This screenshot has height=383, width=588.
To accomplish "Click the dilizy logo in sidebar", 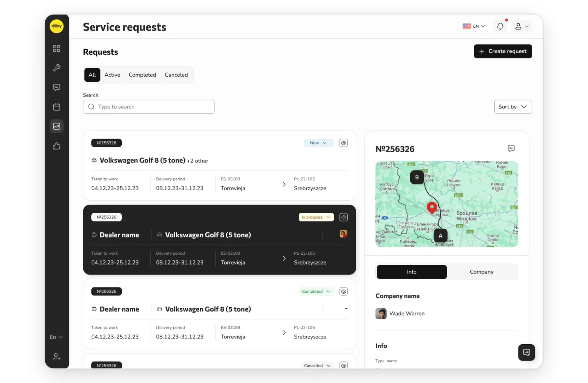I will tap(56, 26).
